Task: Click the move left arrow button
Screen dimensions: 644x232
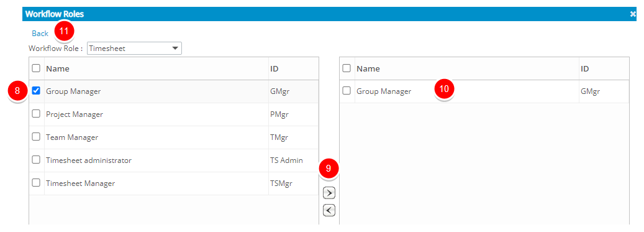Action: (329, 210)
